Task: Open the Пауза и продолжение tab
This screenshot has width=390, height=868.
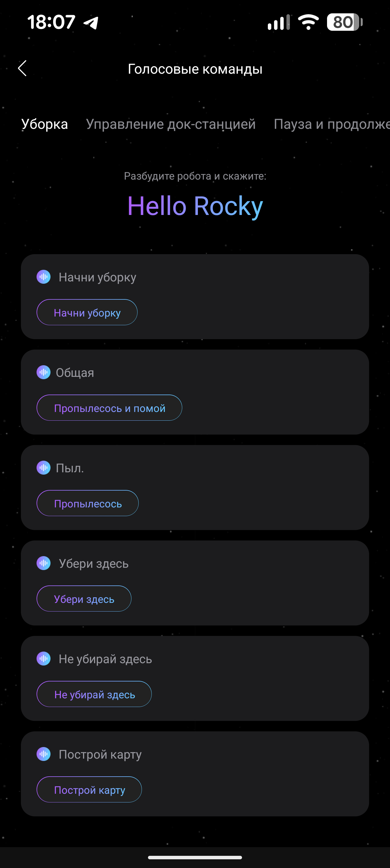Action: 332,124
